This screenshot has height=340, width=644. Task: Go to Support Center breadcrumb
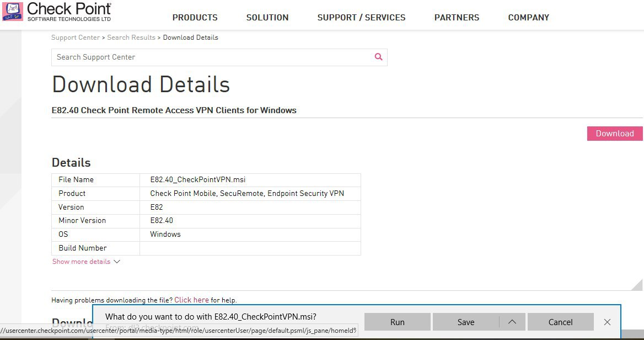click(76, 38)
